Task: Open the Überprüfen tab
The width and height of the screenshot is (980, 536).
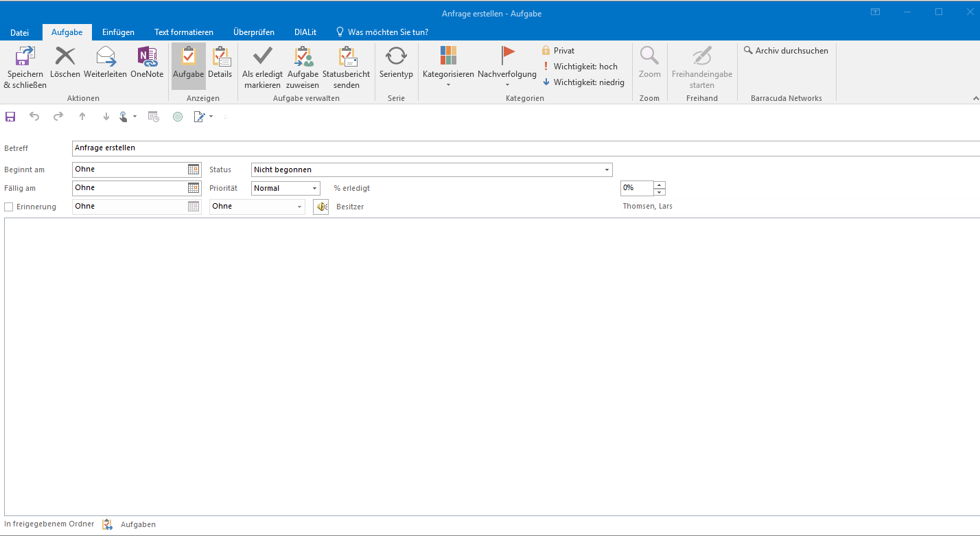Action: pyautogui.click(x=254, y=32)
